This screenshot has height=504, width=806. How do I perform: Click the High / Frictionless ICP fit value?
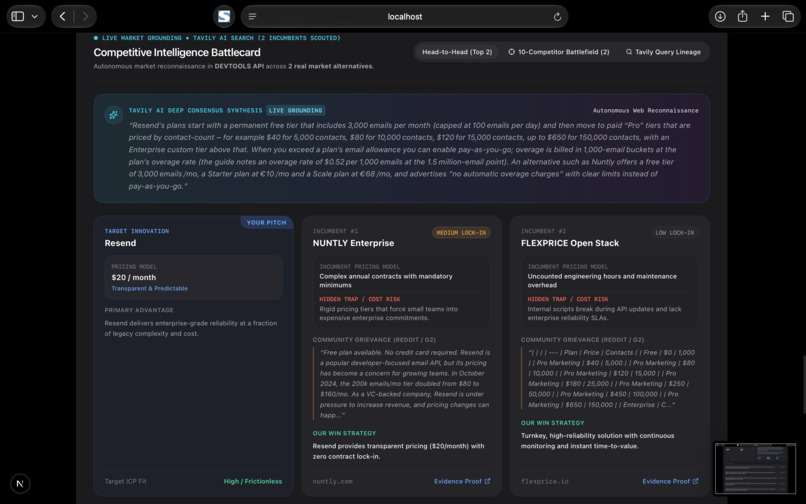point(253,481)
